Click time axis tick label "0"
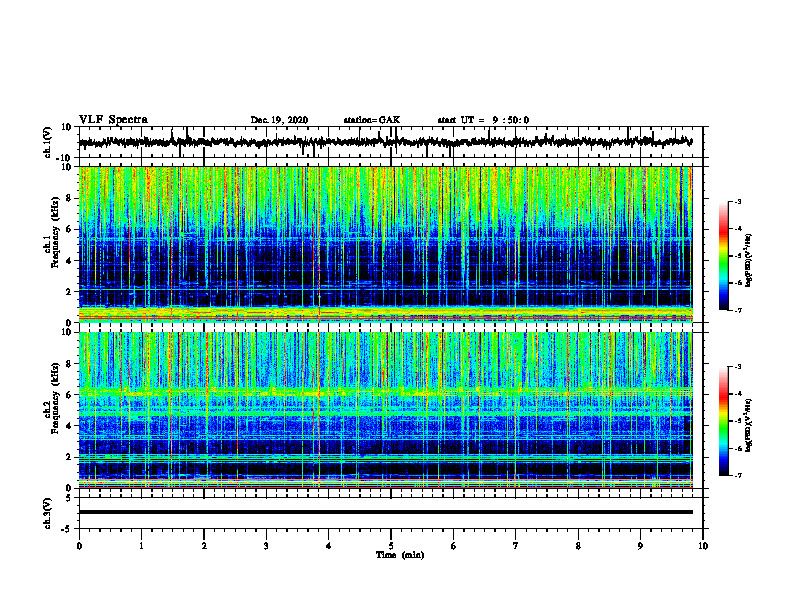792x612 pixels. pos(79,546)
